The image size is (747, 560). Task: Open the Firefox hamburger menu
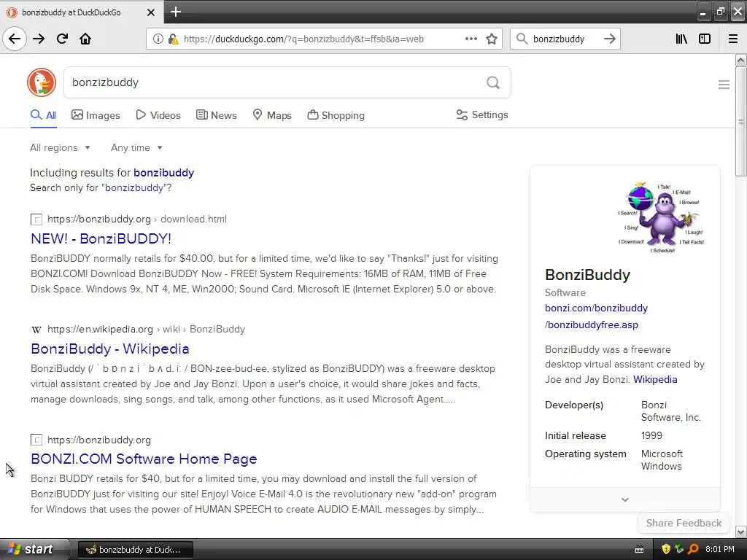[733, 39]
